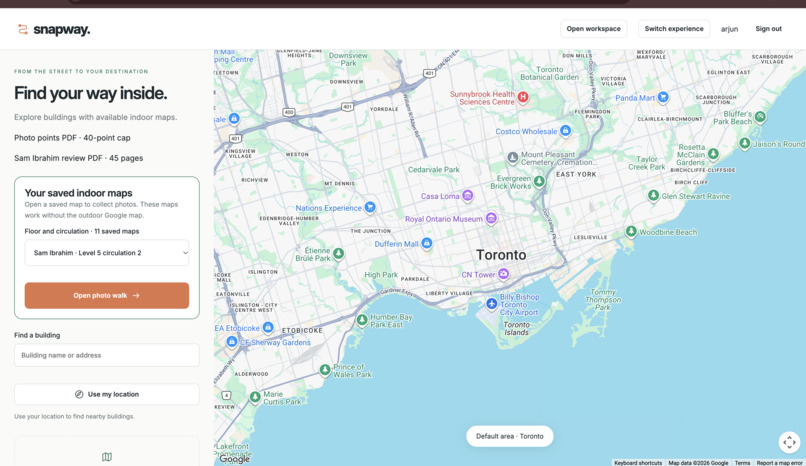Select the Casa Loma attraction marker
This screenshot has width=806, height=466.
pyautogui.click(x=467, y=195)
